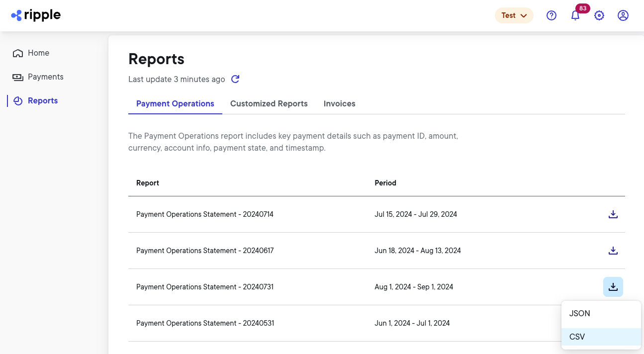Open the help question mark icon
The width and height of the screenshot is (644, 354).
coord(552,15)
